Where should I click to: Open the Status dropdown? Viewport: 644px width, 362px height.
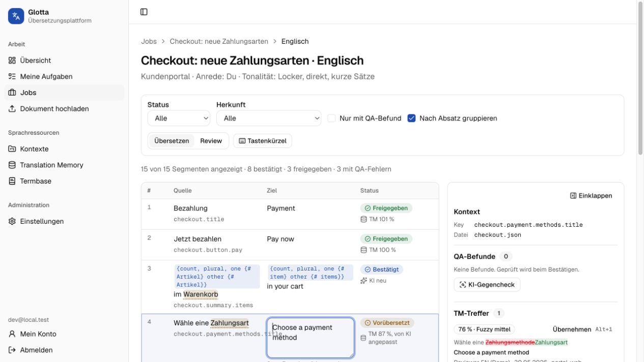[179, 118]
